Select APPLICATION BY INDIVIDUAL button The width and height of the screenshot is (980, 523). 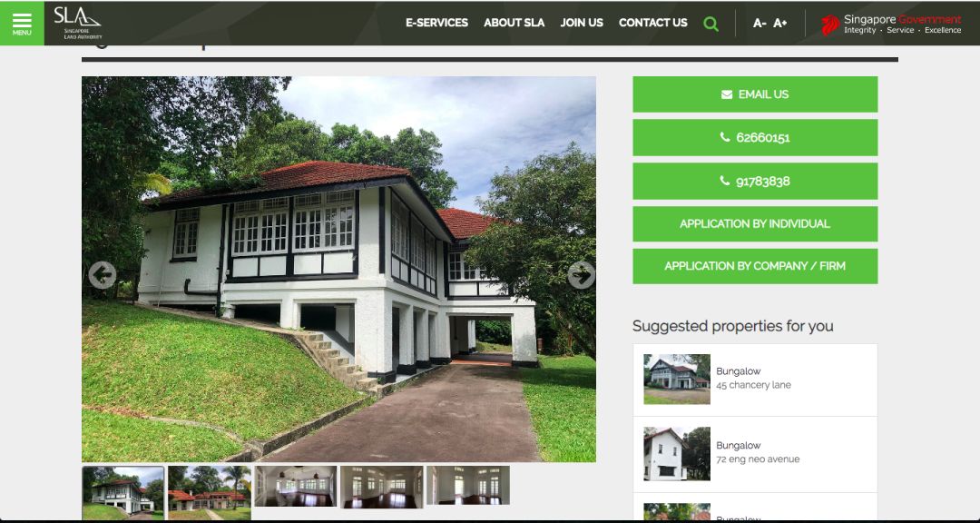[x=755, y=224]
